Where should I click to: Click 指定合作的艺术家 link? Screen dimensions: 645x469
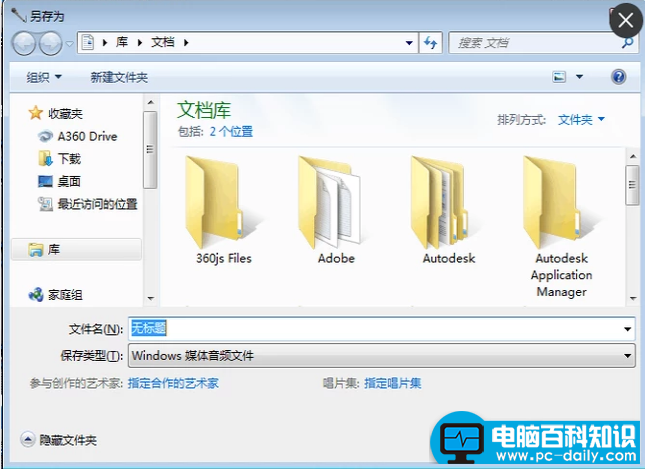pos(173,383)
